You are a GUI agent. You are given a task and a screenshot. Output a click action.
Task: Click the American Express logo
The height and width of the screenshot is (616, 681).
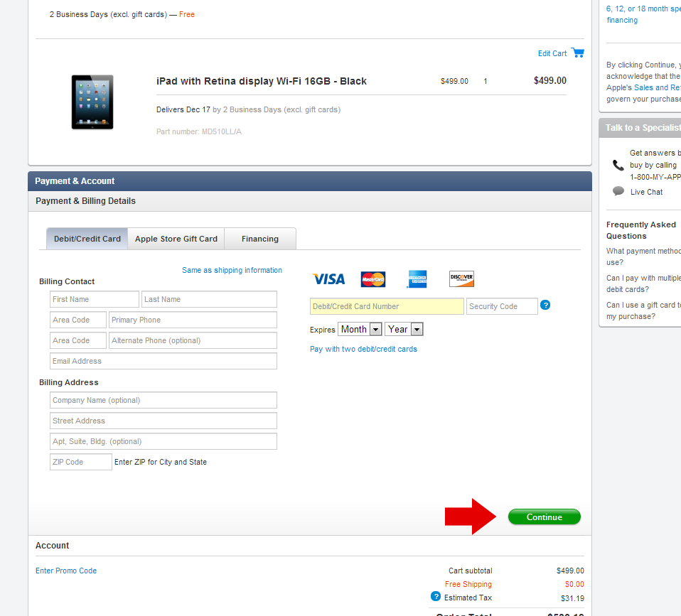[x=417, y=279]
